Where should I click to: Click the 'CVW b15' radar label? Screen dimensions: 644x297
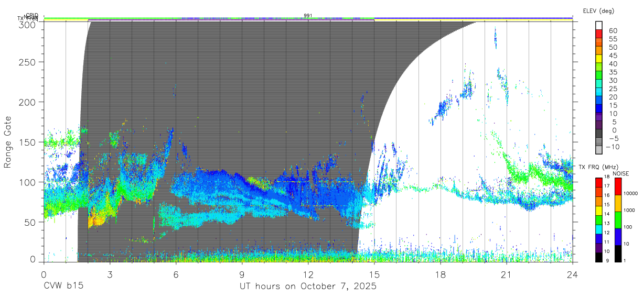point(63,287)
